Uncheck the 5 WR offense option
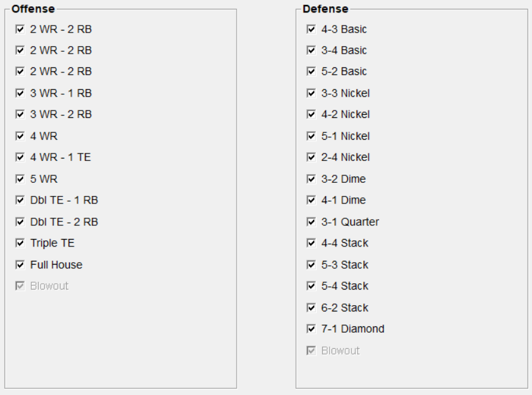The height and width of the screenshot is (395, 532). pos(20,179)
